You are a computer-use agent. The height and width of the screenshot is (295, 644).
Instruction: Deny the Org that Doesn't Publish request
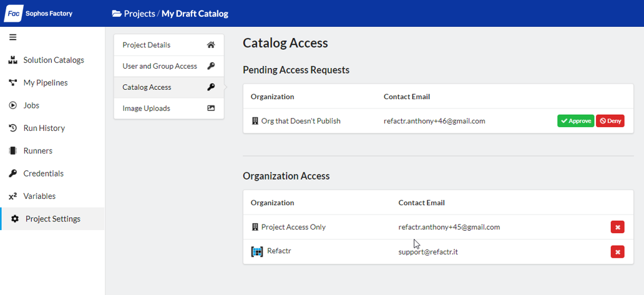610,121
